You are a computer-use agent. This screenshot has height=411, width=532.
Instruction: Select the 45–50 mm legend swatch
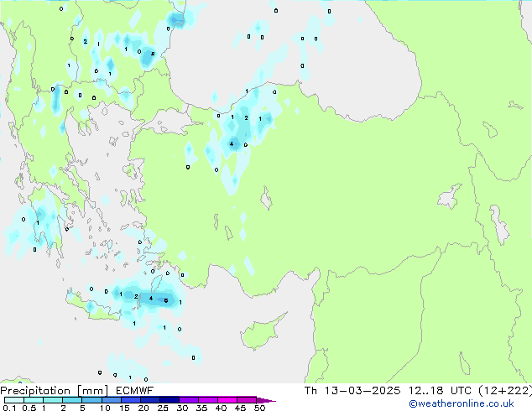click(247, 400)
